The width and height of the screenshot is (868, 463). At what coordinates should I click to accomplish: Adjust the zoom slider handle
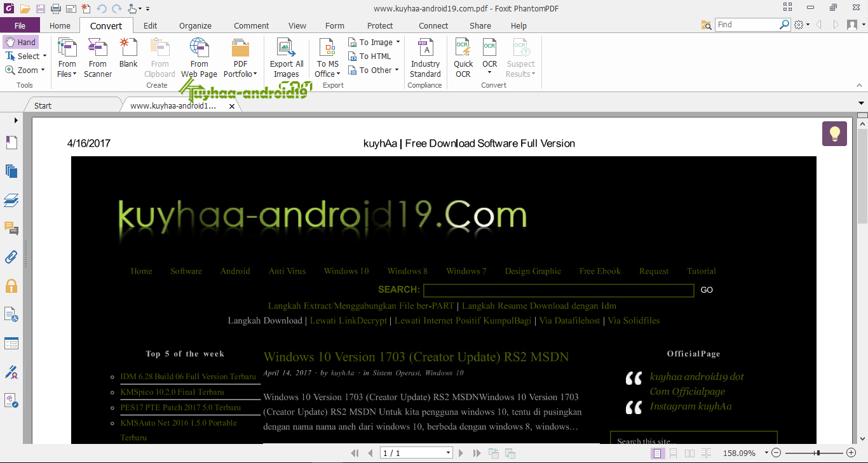pos(818,453)
